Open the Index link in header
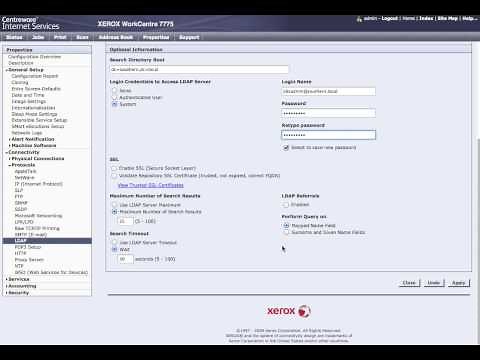 pos(426,18)
